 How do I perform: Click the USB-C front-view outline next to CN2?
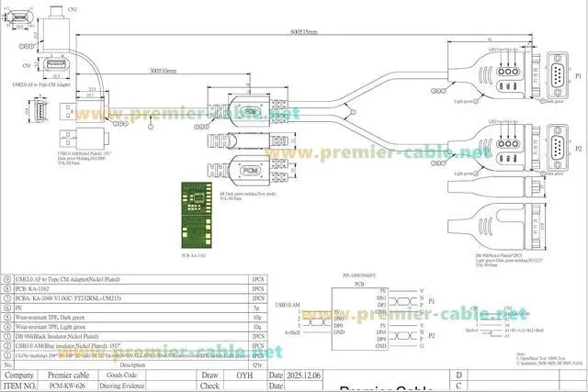[18, 17]
